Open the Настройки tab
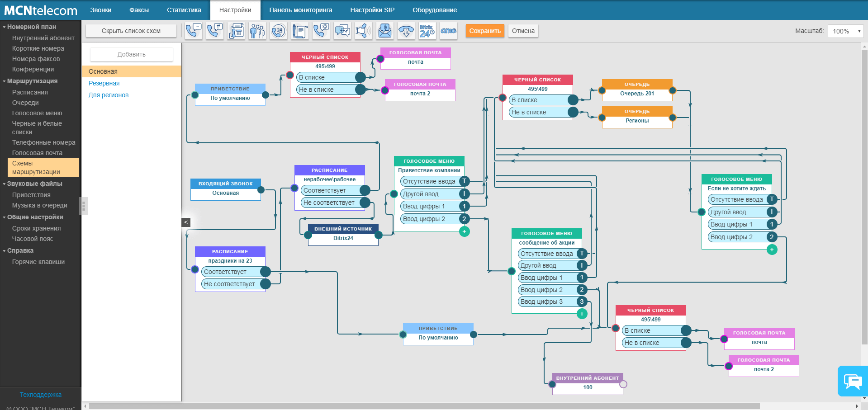Viewport: 868px width, 410px height. point(235,10)
